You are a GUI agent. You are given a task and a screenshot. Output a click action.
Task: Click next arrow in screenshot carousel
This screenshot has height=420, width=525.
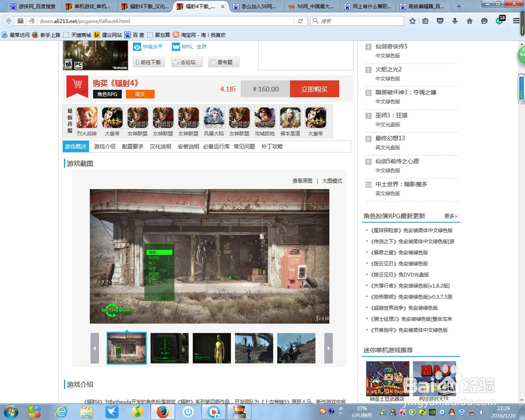point(329,348)
